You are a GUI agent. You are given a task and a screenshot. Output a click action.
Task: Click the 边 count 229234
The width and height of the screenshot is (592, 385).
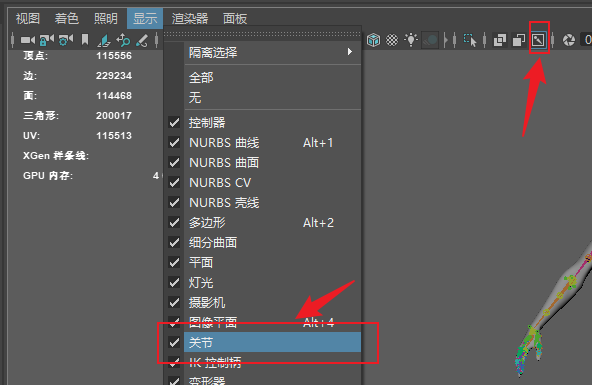[x=114, y=76]
